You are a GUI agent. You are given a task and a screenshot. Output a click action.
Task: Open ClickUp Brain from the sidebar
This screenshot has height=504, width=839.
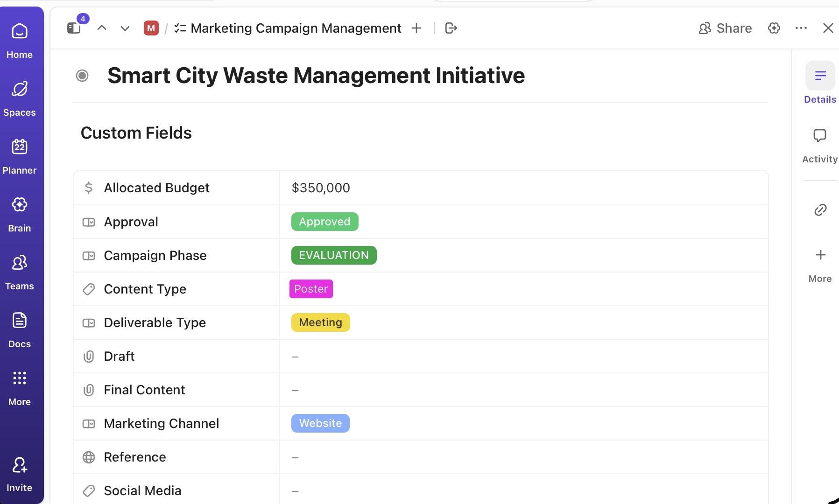pyautogui.click(x=19, y=214)
